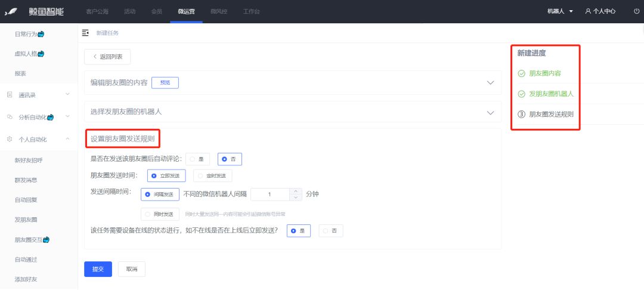
Task: Open 发朋友圈 in sidebar
Action: click(x=26, y=220)
